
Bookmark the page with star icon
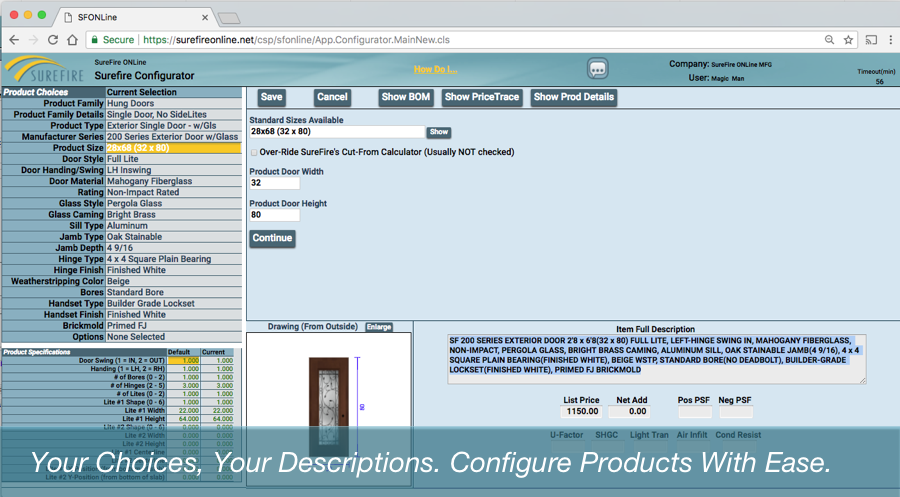pyautogui.click(x=848, y=40)
